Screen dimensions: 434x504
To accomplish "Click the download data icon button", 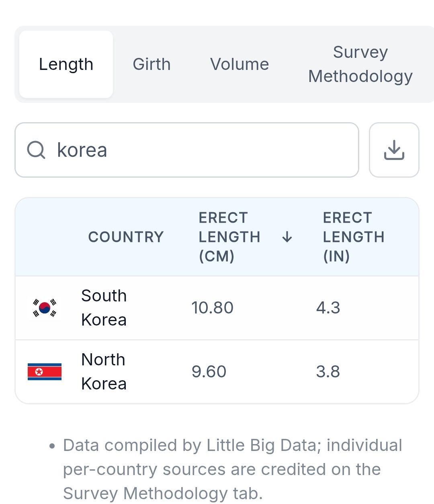I will (x=394, y=150).
